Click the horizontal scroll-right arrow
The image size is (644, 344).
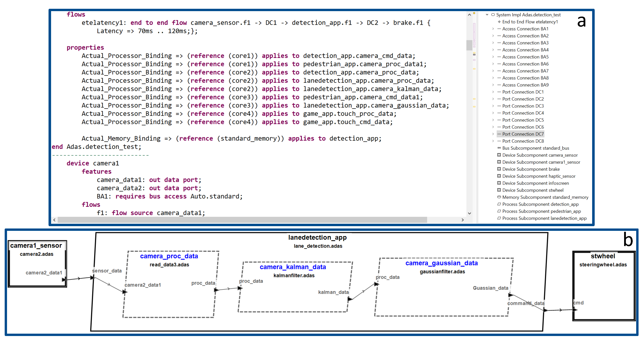click(x=463, y=220)
